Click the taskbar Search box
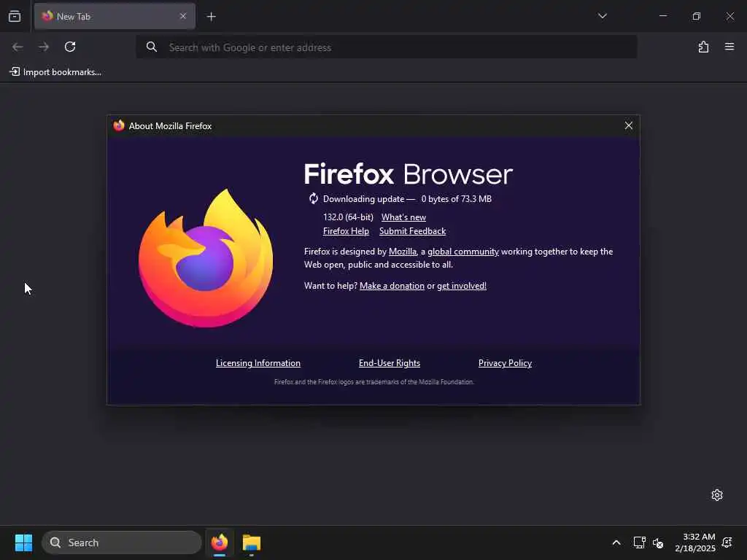This screenshot has height=560, width=747. click(x=122, y=542)
